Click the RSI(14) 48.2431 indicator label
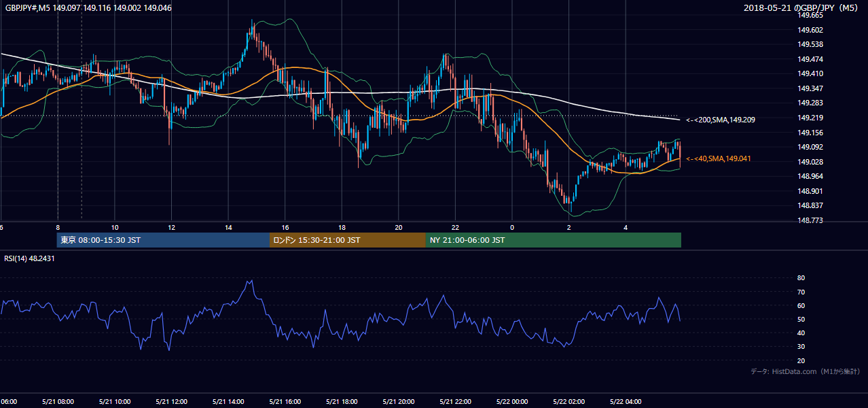Screen dimensions: 868x408 pyautogui.click(x=29, y=258)
